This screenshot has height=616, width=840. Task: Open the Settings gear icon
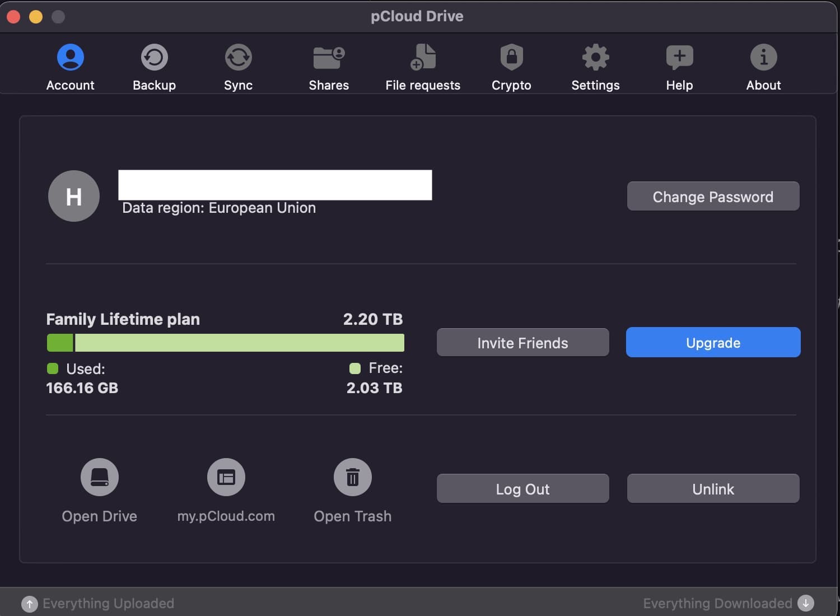coord(596,57)
